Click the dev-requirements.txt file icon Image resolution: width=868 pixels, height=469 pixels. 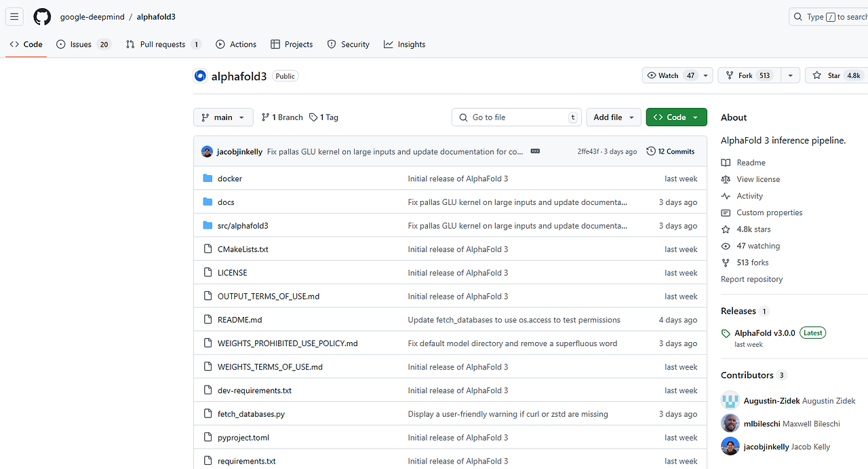pos(208,390)
